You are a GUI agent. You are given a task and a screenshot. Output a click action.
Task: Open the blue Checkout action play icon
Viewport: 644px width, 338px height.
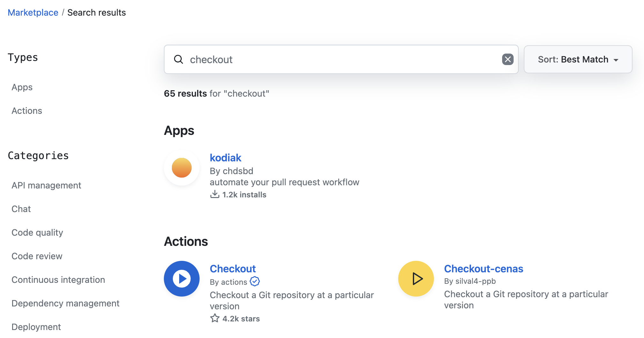(182, 279)
